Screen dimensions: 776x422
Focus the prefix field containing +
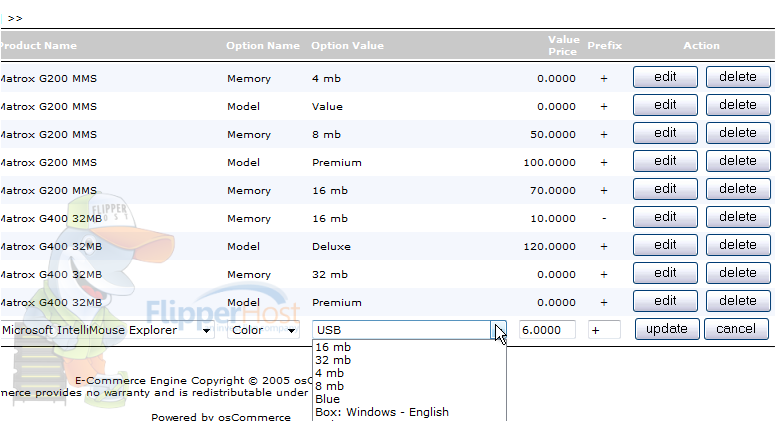pos(604,330)
